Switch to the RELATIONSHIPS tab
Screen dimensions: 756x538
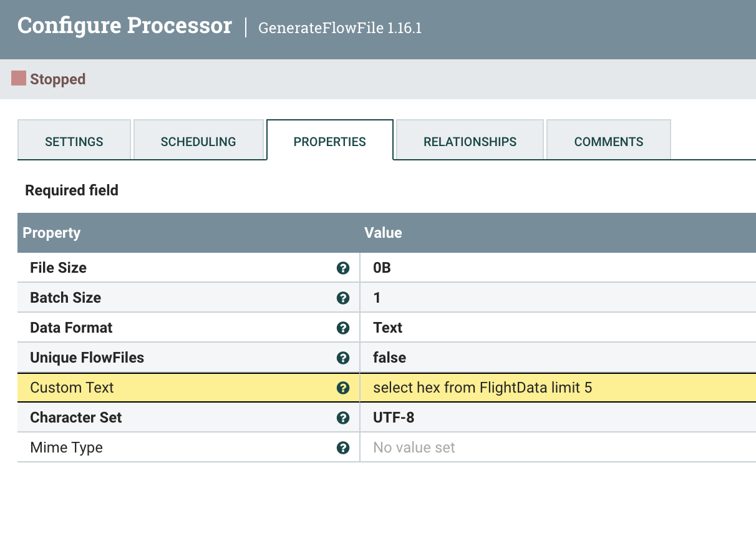470,142
